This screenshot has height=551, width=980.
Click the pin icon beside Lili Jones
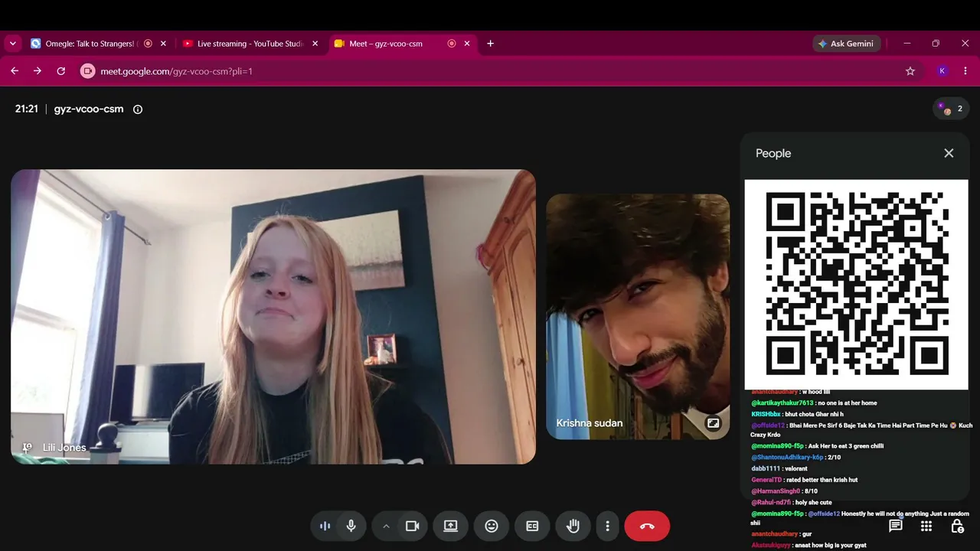click(x=27, y=448)
